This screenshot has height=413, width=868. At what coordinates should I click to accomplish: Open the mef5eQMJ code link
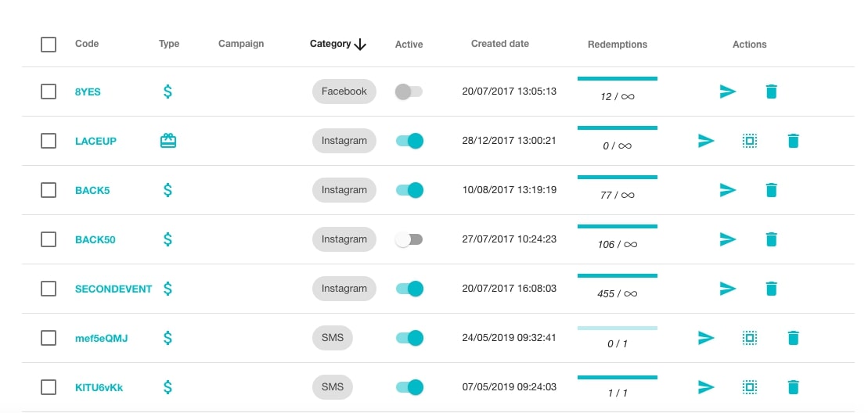pos(101,339)
